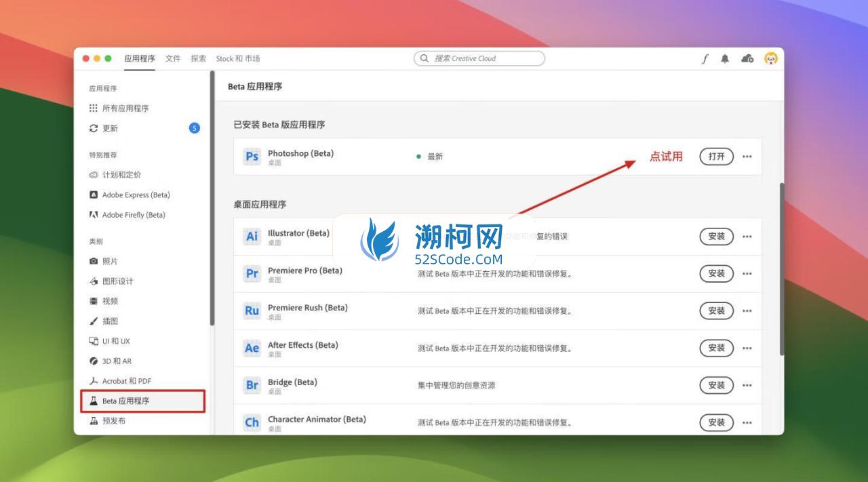
Task: Open more options for After Effects (Beta)
Action: pos(747,348)
